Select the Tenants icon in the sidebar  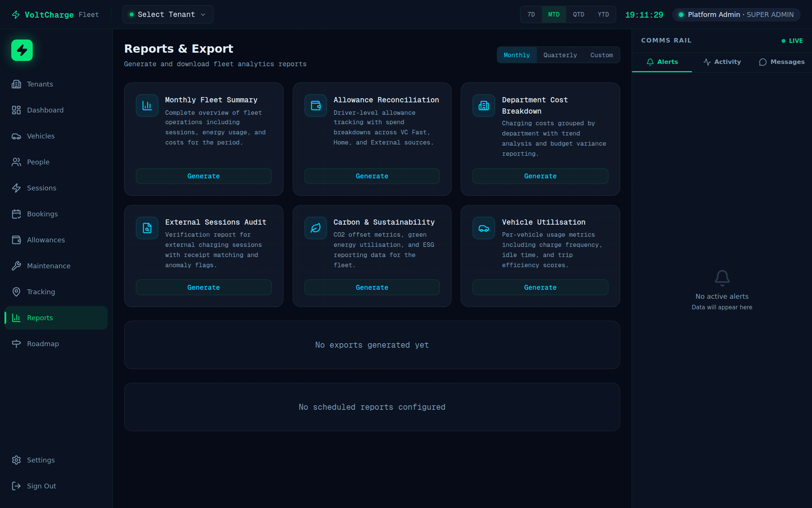pyautogui.click(x=16, y=84)
